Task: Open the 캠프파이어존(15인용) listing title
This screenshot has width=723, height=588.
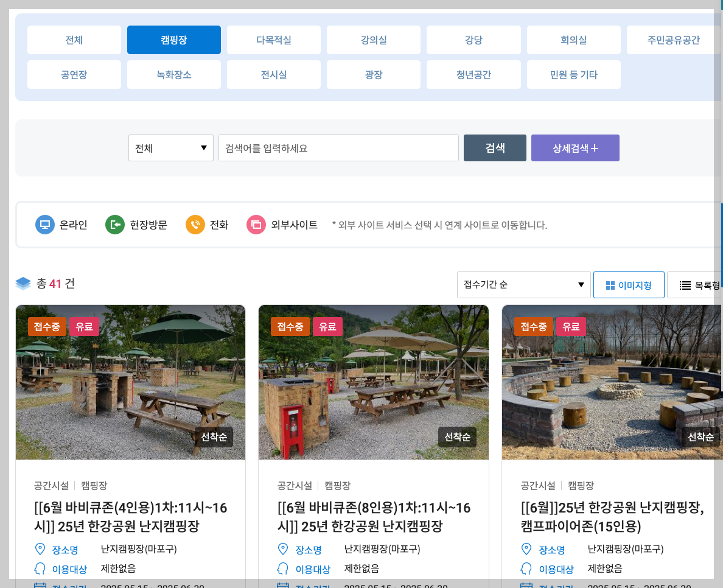Action: pos(613,517)
